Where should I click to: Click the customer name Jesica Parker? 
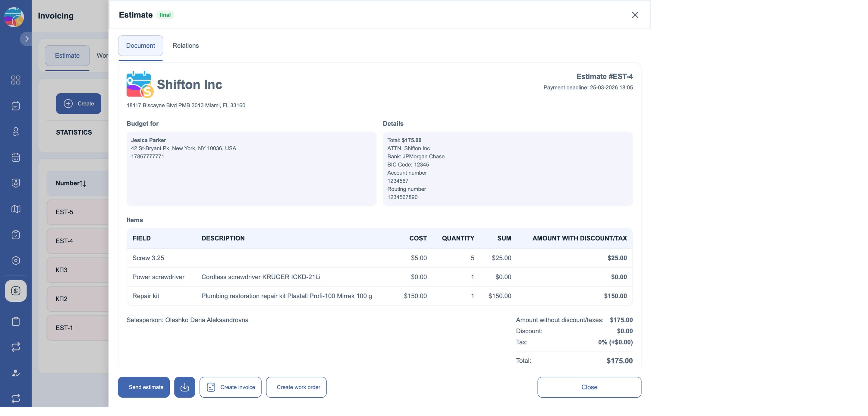149,140
